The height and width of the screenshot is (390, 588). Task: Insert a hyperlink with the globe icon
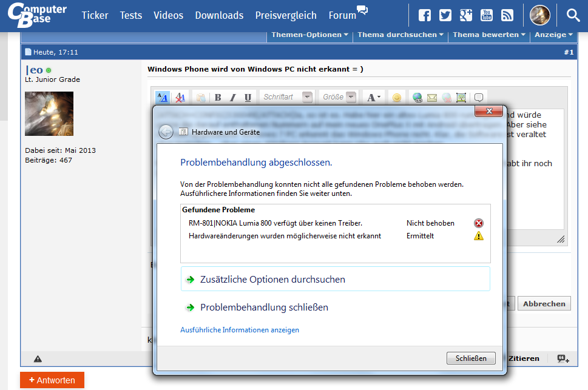coord(417,98)
